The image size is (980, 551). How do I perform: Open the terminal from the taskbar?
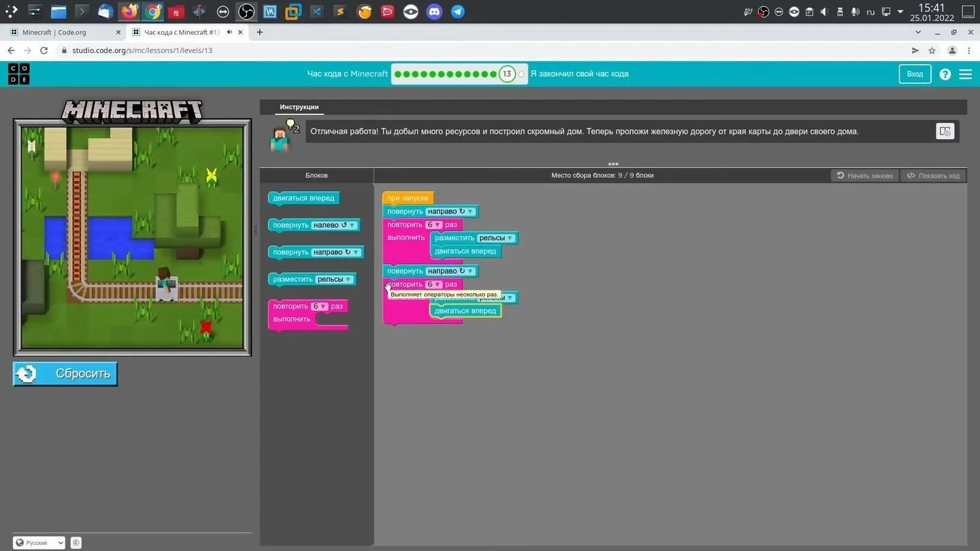tap(82, 12)
